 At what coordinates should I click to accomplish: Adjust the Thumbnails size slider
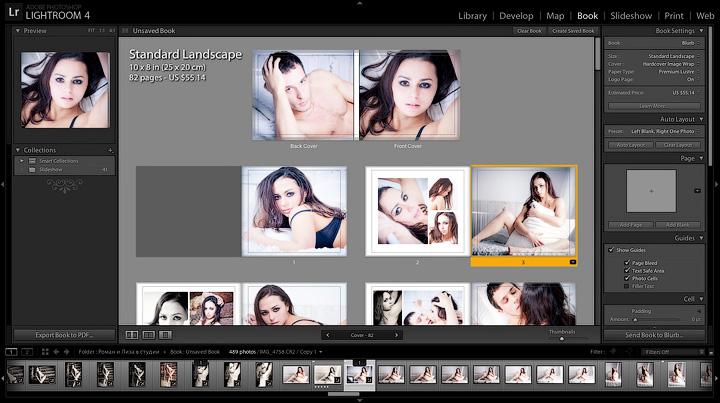[561, 338]
